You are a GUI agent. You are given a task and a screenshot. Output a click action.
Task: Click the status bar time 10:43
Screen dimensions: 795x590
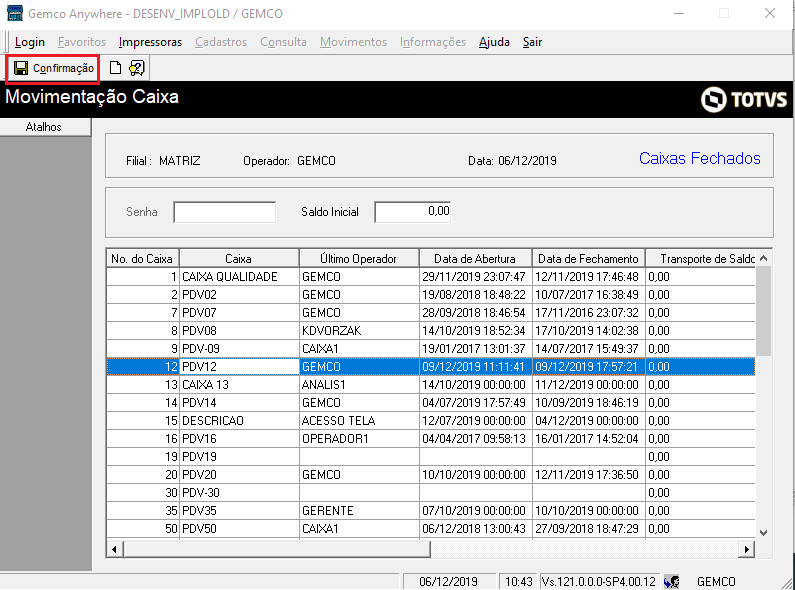[519, 581]
